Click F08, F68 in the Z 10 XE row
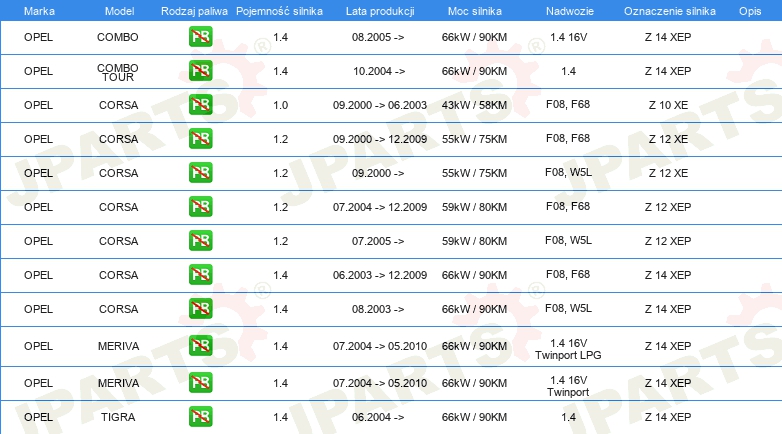Screen dimensions: 782x434 [568, 104]
